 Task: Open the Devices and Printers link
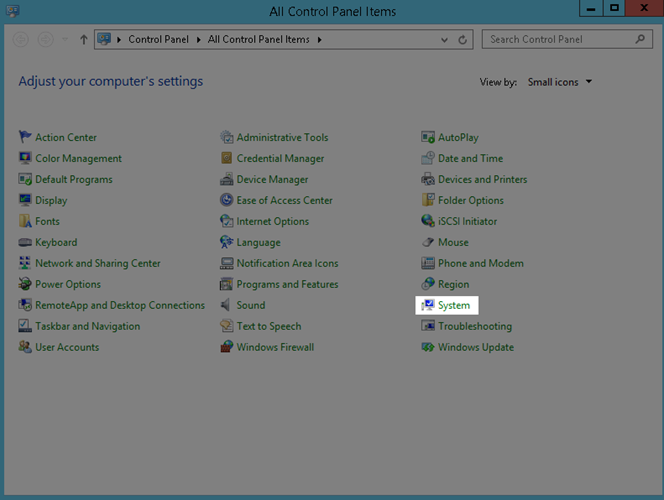point(482,180)
